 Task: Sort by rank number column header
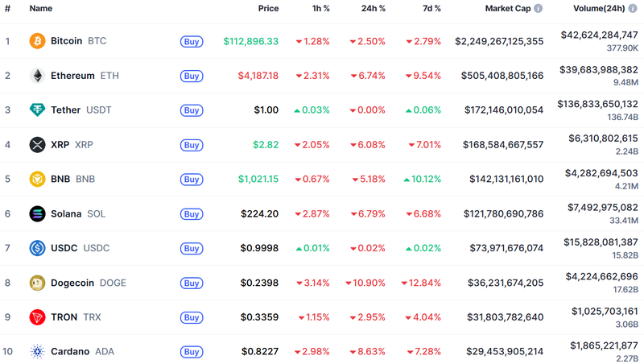[7, 8]
